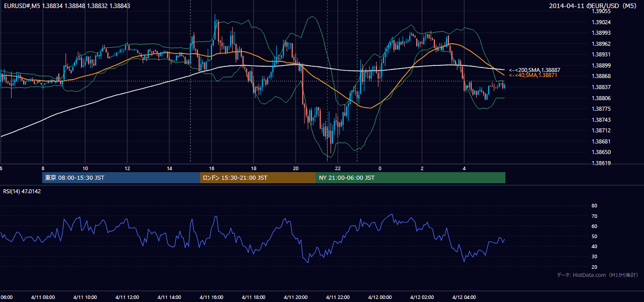This screenshot has height=302, width=644.
Task: Select the London session bar 15:30-21:00 JST
Action: [258, 178]
